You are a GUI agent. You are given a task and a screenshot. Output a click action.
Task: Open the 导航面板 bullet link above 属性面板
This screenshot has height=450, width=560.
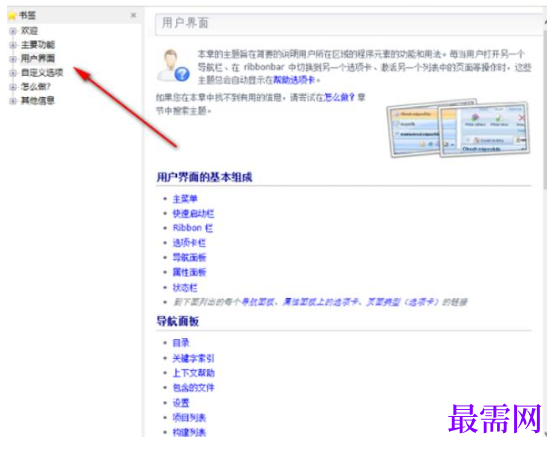[189, 257]
